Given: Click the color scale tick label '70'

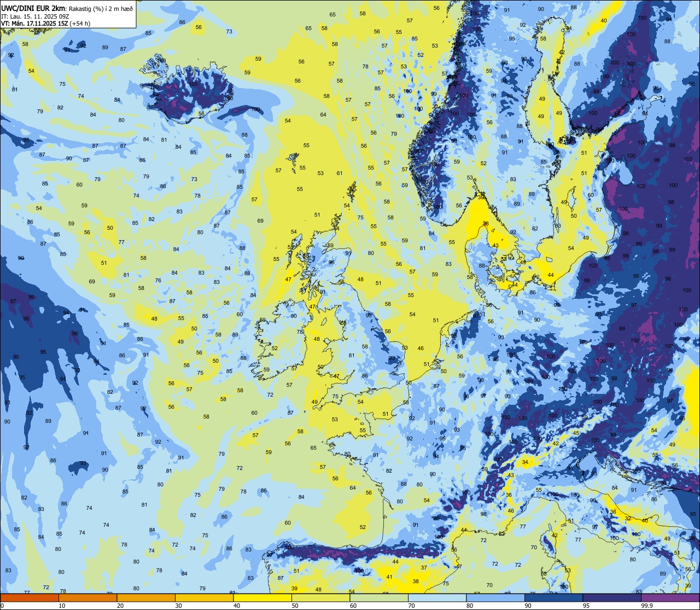Looking at the screenshot, I should tap(411, 606).
